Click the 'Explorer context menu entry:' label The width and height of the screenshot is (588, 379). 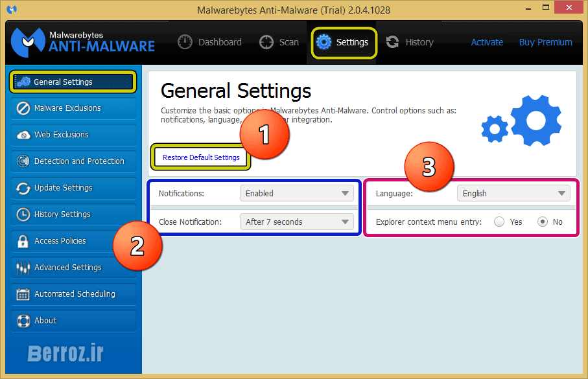pos(429,222)
